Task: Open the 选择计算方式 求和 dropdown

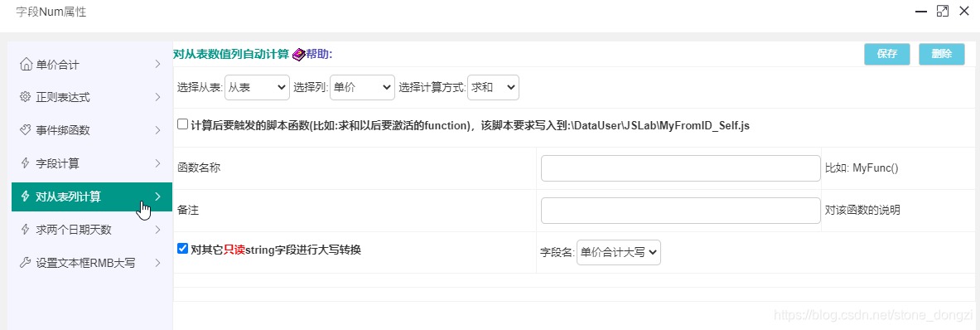Action: click(493, 88)
